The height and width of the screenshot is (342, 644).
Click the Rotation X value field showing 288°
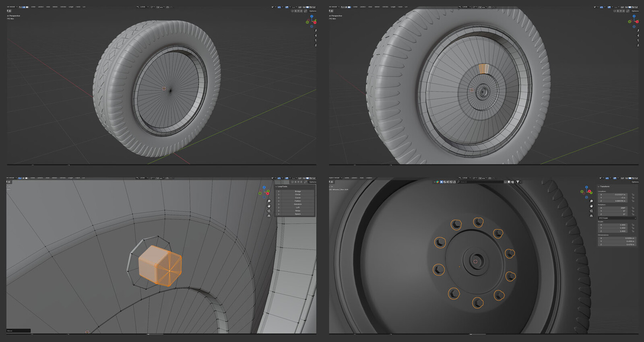(613, 208)
